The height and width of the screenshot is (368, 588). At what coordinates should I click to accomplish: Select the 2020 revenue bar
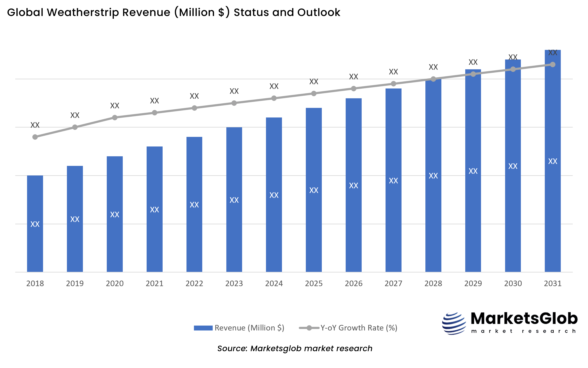click(115, 214)
